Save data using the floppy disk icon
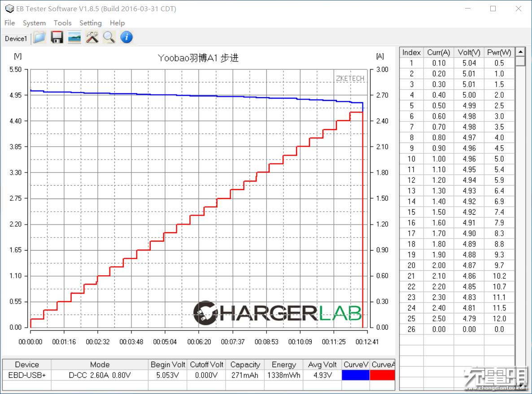The width and height of the screenshot is (532, 394). pyautogui.click(x=57, y=37)
